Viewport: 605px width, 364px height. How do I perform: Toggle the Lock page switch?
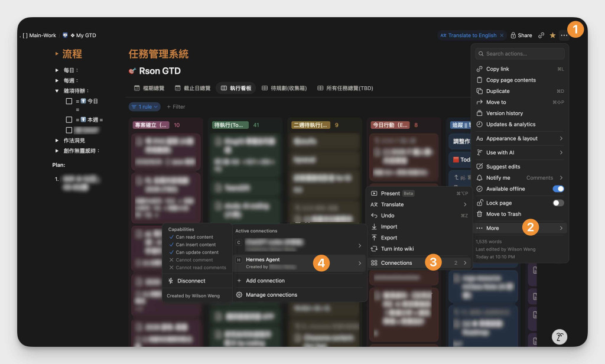(558, 203)
